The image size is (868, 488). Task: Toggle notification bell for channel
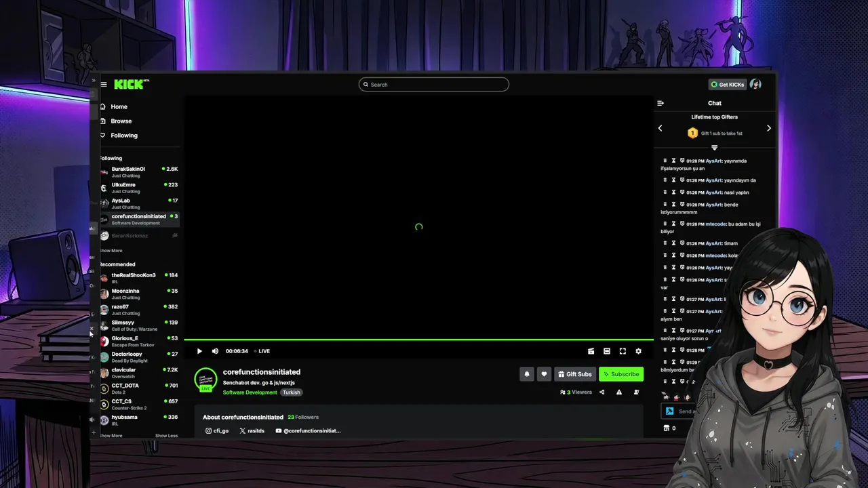coord(527,374)
